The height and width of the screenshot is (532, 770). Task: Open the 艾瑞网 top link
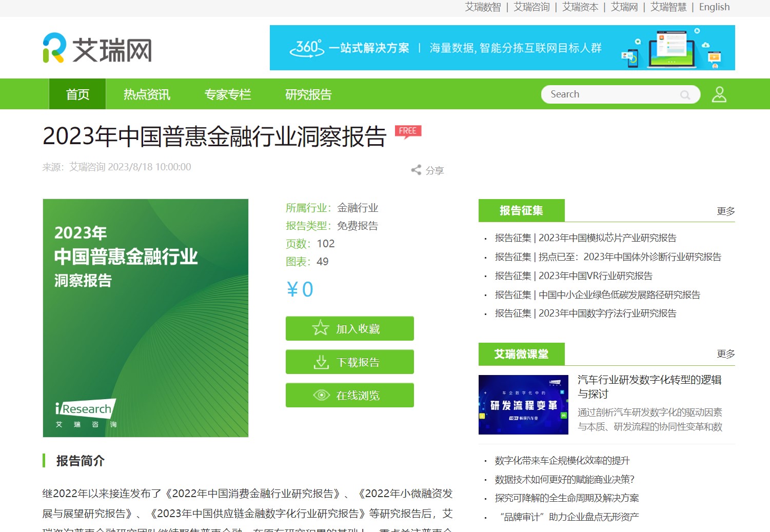[x=624, y=7]
